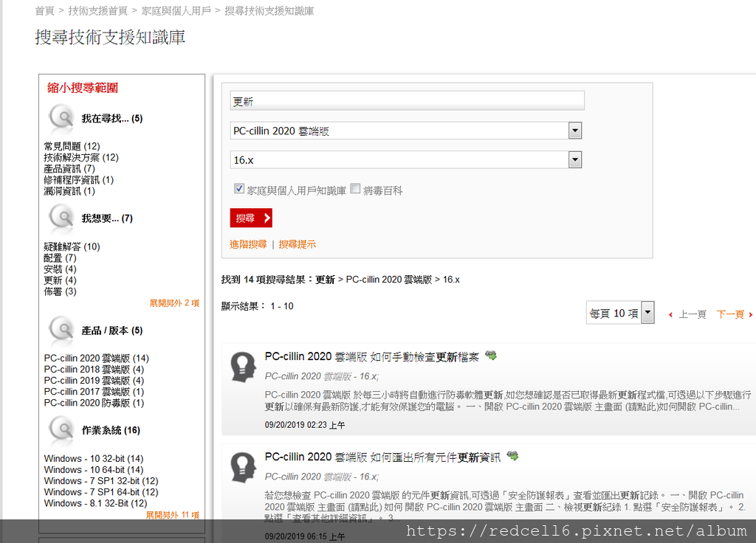Filter by 配置 (7)
Screen dimensions: 756x543
(61, 257)
